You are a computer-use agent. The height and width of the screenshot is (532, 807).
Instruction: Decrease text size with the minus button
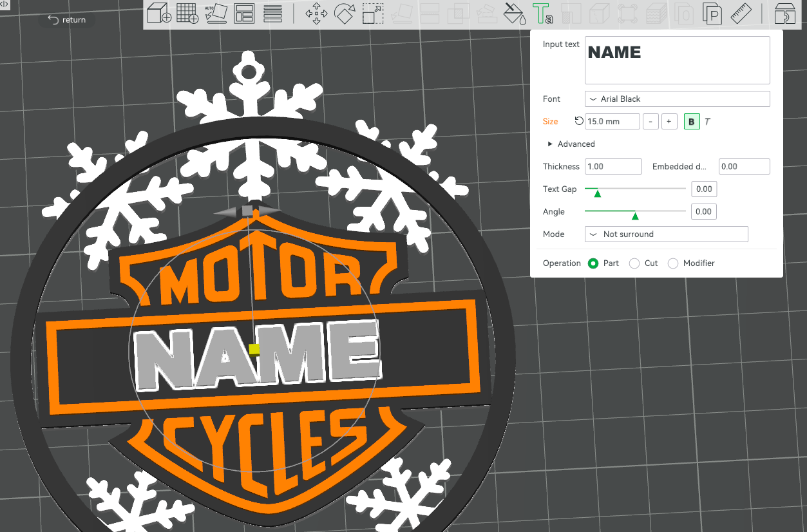pyautogui.click(x=650, y=121)
